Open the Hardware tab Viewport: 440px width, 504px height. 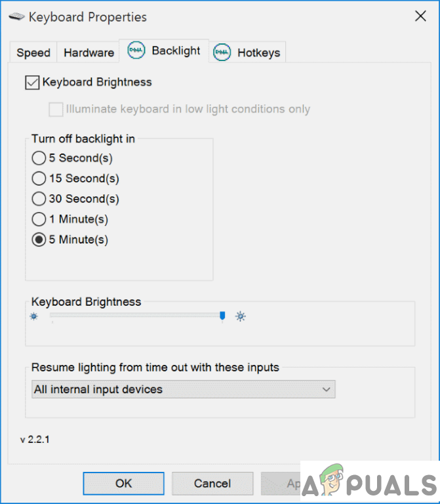[89, 53]
